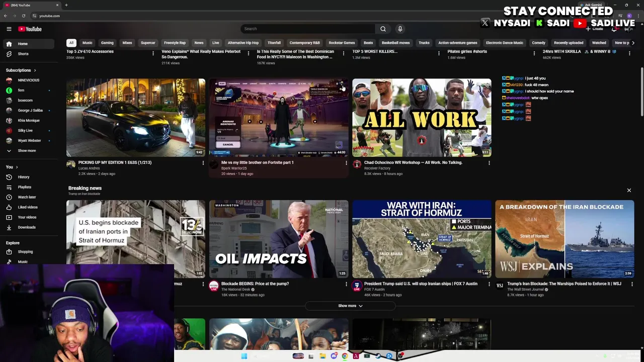Image resolution: width=644 pixels, height=362 pixels.
Task: Click the YouTube logo
Action: (x=30, y=29)
